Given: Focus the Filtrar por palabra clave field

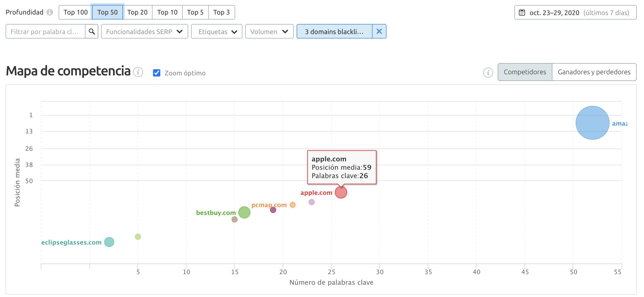Looking at the screenshot, I should point(45,32).
